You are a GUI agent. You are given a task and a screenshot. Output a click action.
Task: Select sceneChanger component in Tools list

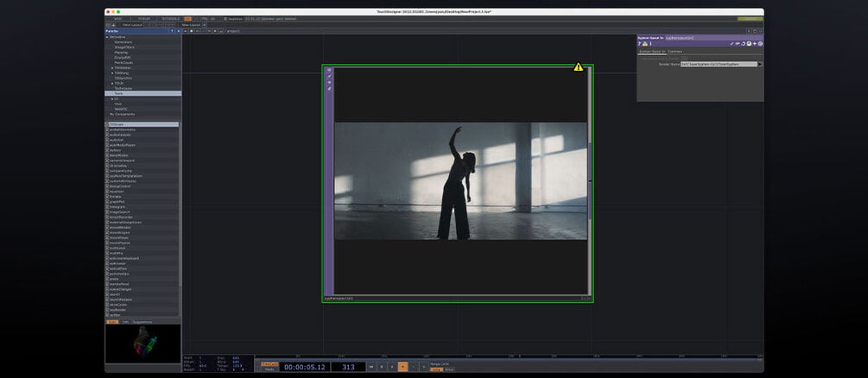pyautogui.click(x=121, y=289)
